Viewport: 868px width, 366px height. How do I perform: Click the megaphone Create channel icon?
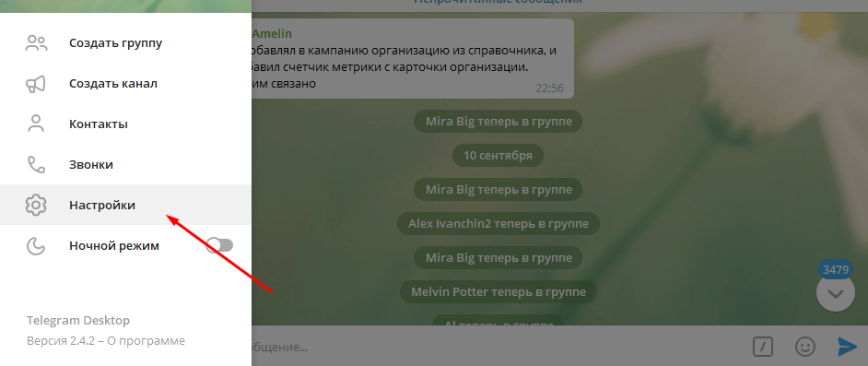click(x=36, y=84)
